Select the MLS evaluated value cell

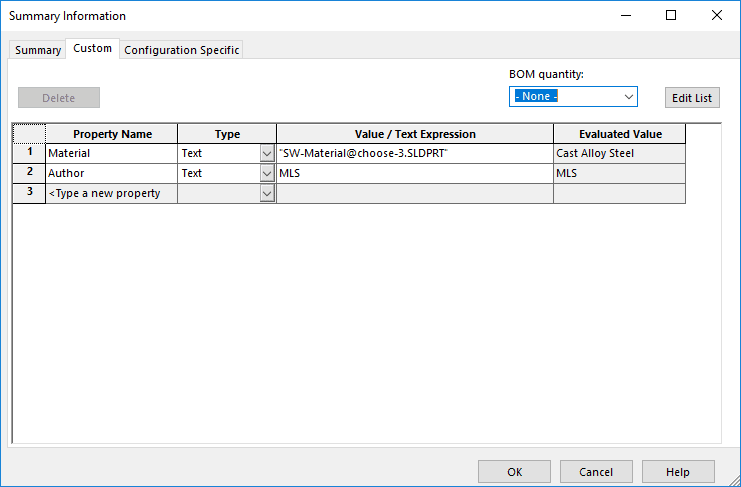tap(620, 173)
